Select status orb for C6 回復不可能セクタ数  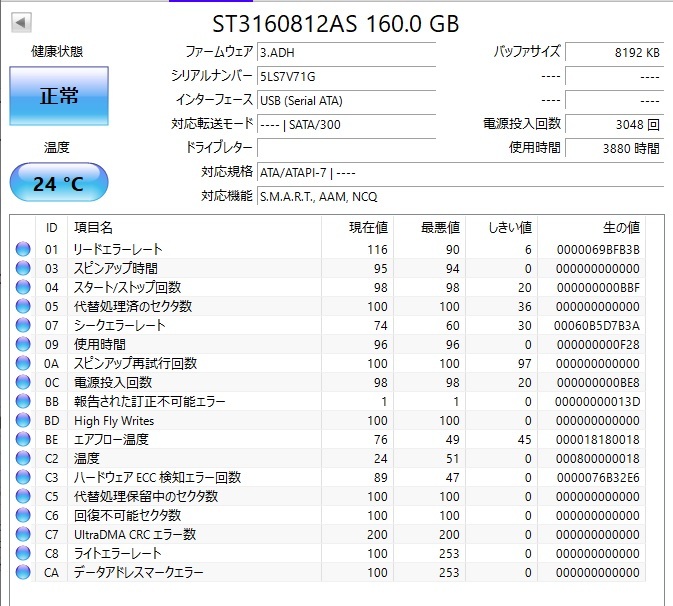23,515
